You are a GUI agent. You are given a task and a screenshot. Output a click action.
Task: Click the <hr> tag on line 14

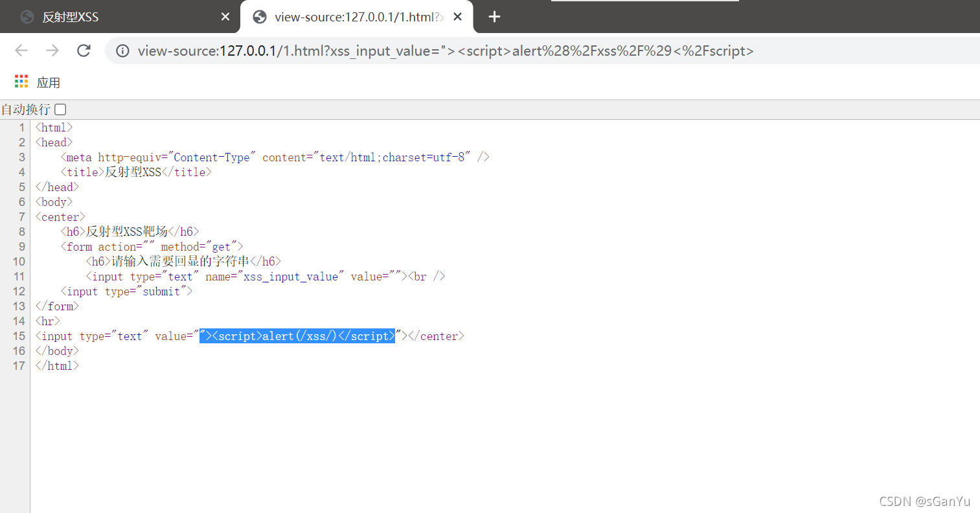point(47,321)
